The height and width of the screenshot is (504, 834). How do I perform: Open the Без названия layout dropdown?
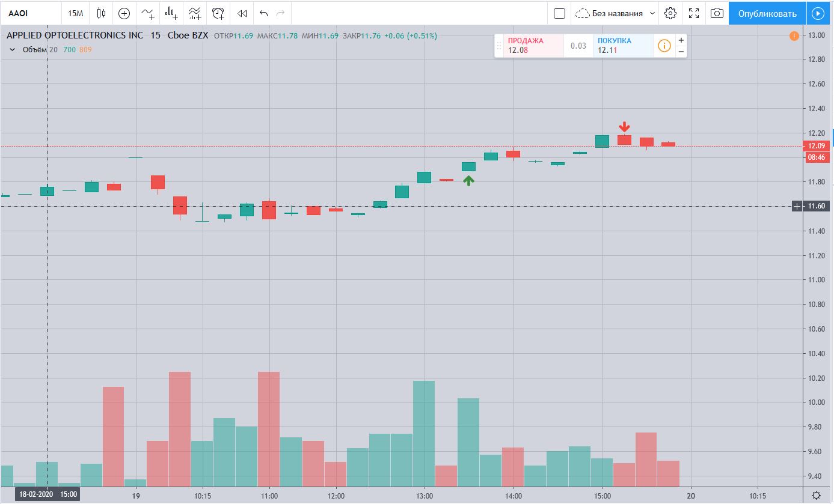pyautogui.click(x=615, y=13)
